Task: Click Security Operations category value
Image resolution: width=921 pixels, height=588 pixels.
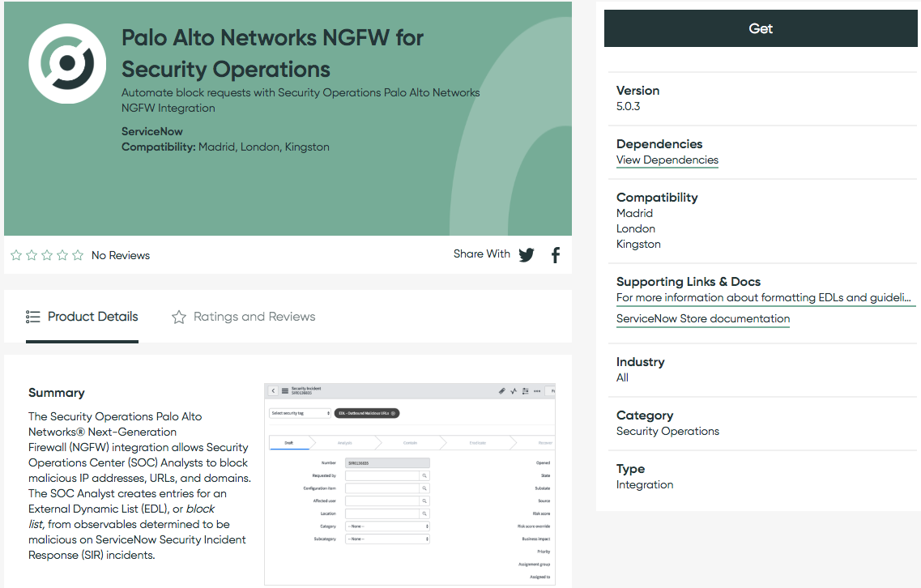Action: [667, 431]
